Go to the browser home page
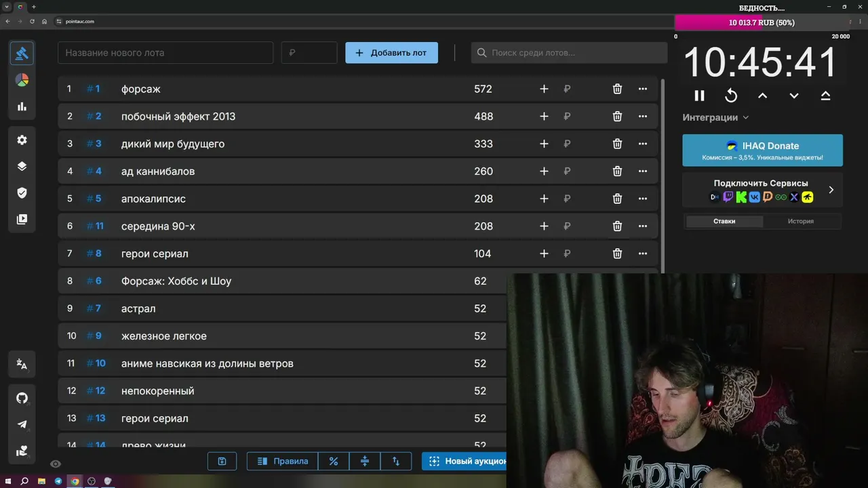This screenshot has height=488, width=868. [x=44, y=22]
